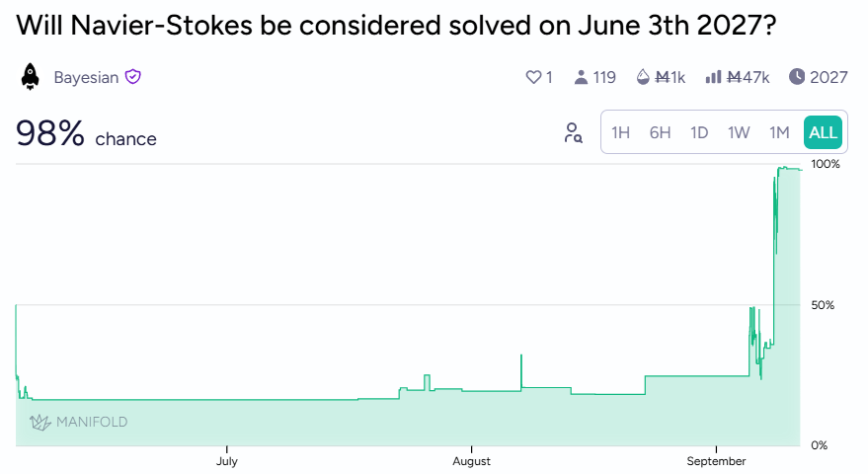Click the liquidity droplet icon
868x474 pixels.
643,77
